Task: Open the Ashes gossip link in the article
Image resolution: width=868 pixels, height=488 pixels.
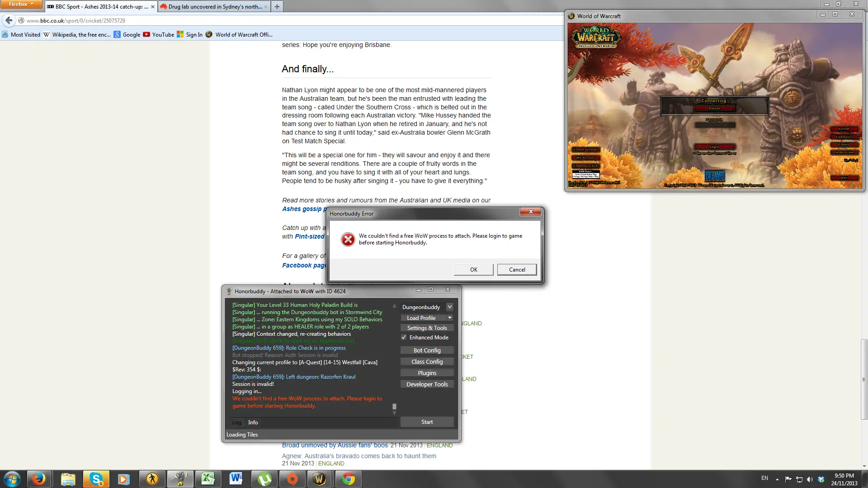Action: point(304,209)
